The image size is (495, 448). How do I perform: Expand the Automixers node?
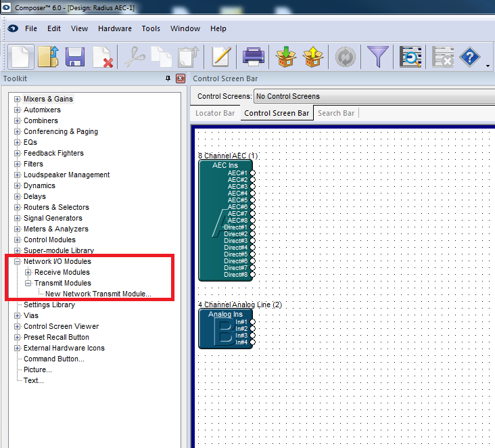tap(18, 110)
